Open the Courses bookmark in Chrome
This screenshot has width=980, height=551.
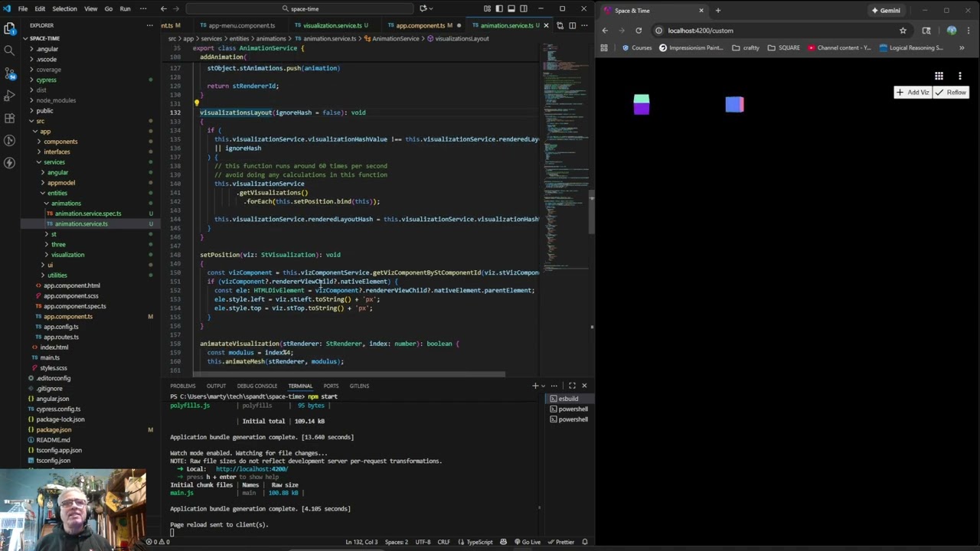[x=637, y=47]
